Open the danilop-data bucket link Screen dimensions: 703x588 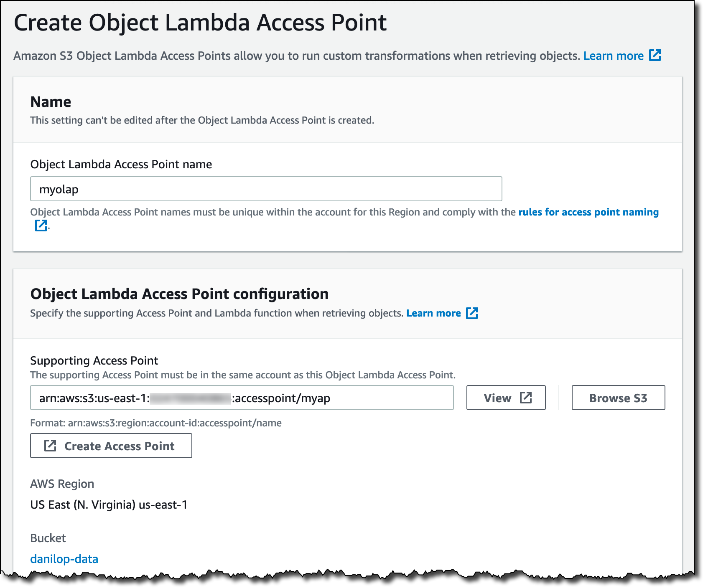coord(64,559)
